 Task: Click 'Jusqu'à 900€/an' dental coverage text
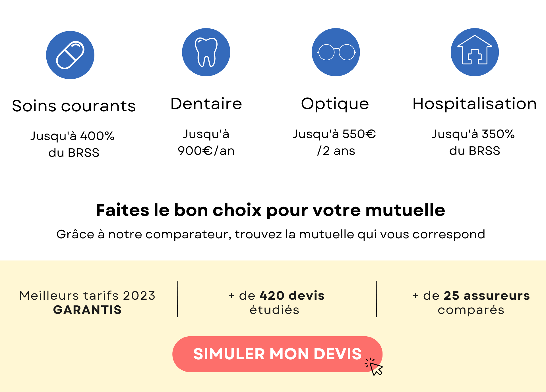pos(206,142)
